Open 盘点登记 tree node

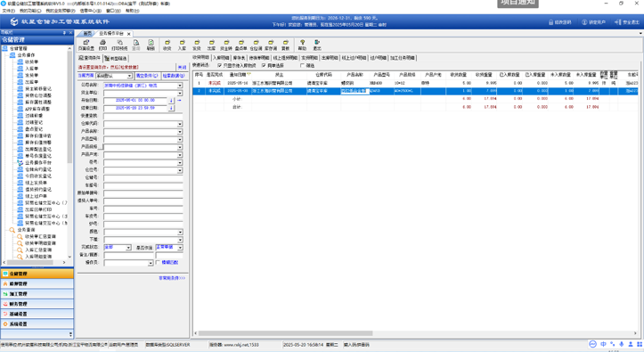pos(34,129)
